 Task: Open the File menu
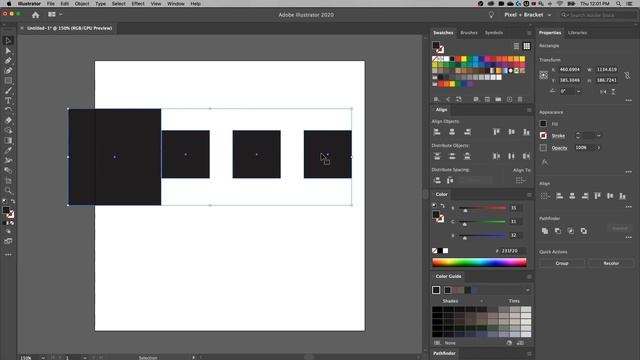[x=51, y=4]
